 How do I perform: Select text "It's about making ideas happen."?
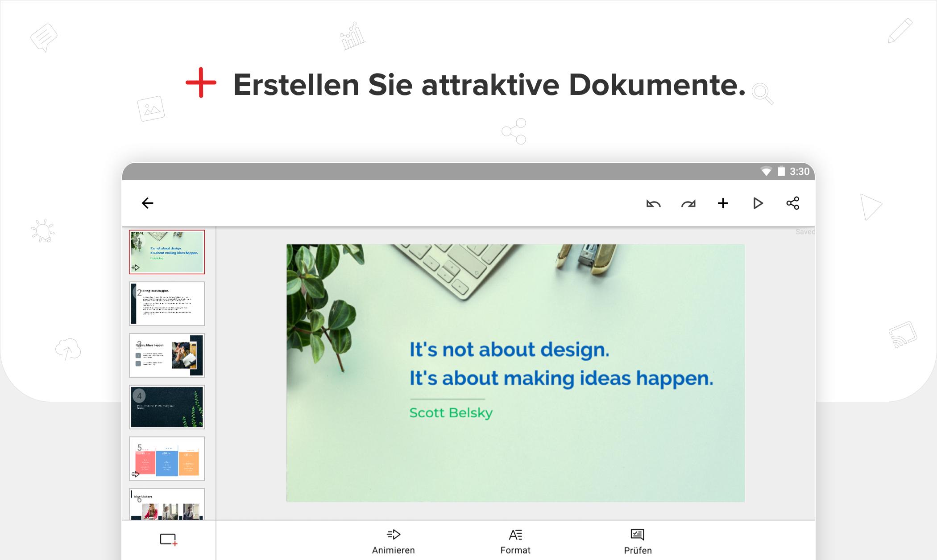point(561,378)
